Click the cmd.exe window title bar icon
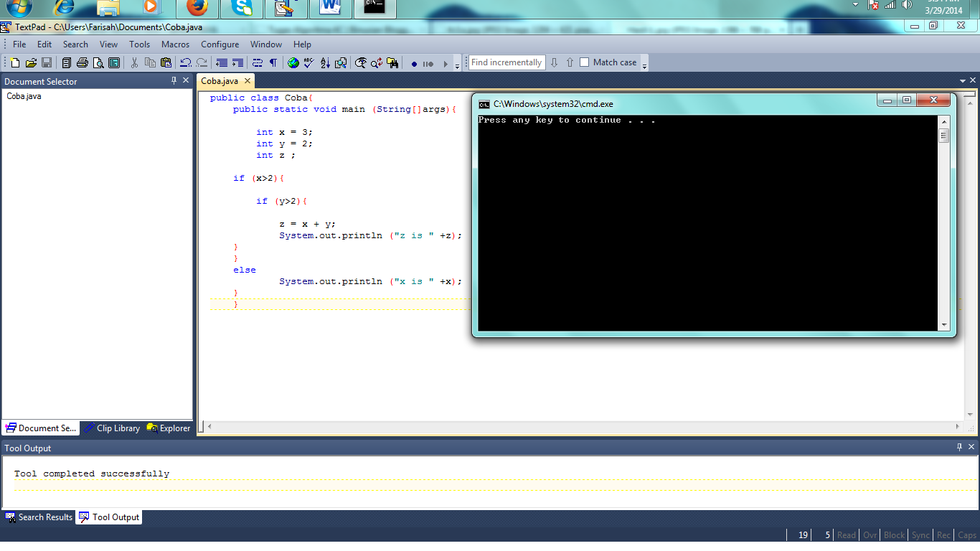 [484, 104]
